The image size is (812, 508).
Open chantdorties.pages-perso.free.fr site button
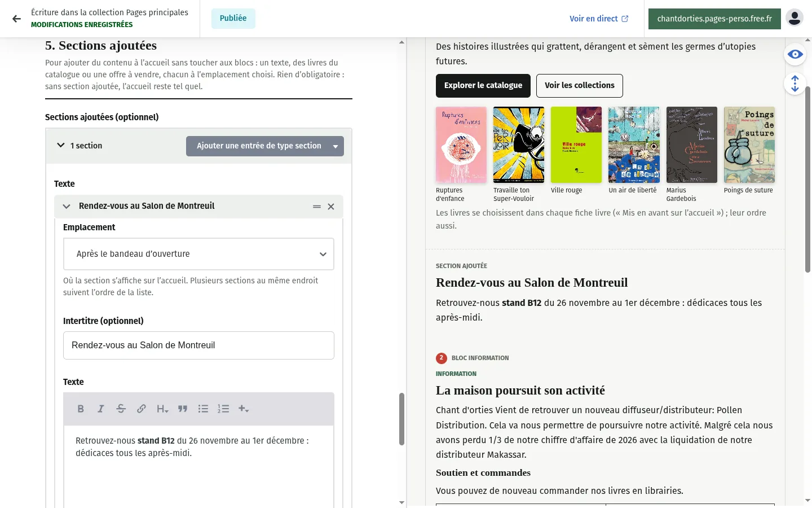(x=714, y=19)
